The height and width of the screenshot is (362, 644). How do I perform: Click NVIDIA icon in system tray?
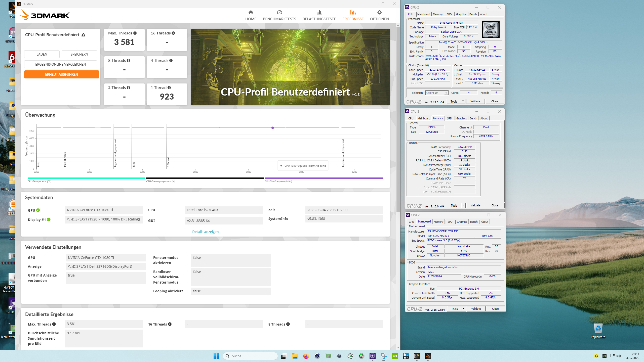[x=604, y=356]
